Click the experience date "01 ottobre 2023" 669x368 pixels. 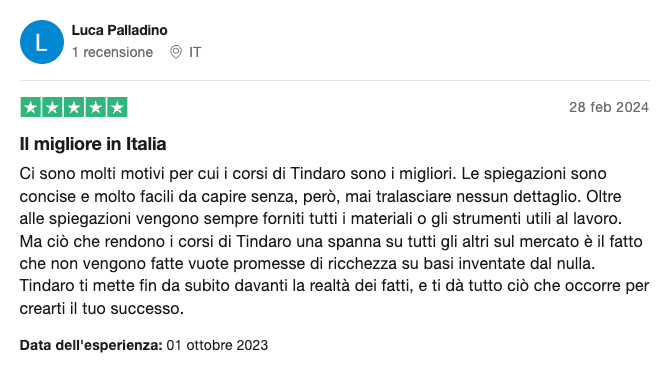coord(217,345)
